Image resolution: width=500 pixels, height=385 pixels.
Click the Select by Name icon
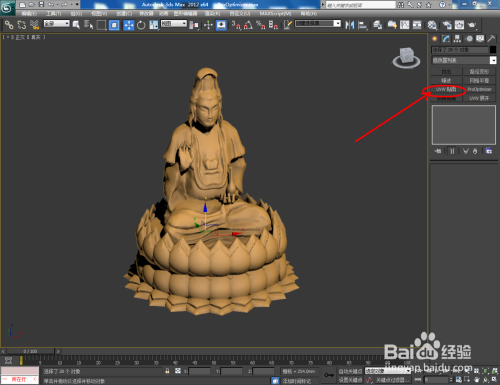(89, 25)
